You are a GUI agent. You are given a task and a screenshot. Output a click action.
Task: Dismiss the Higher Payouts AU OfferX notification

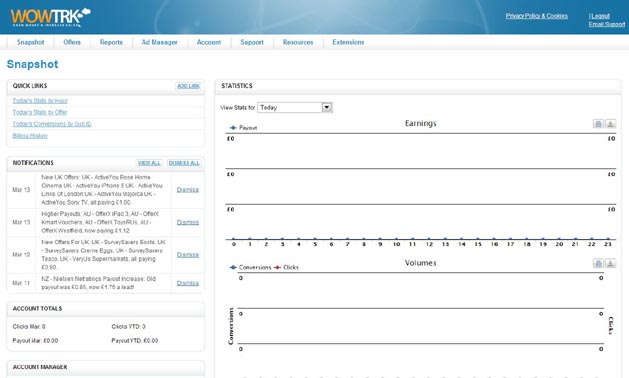coord(188,222)
